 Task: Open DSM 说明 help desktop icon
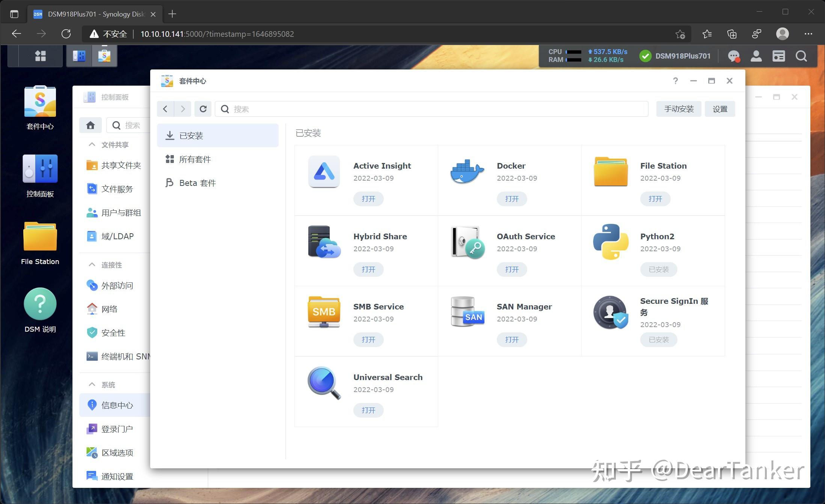click(x=40, y=311)
